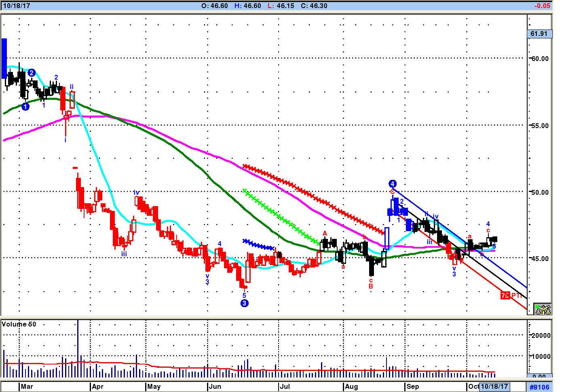Click the 61.91 price label

point(539,34)
